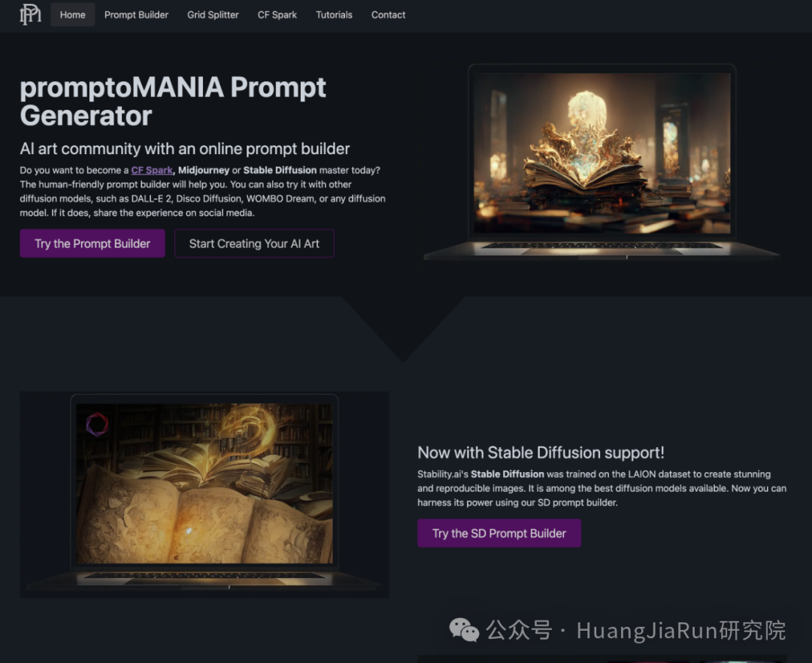Screen dimensions: 812x663
Task: Click the WeChat icon in watermark
Action: pos(464,630)
